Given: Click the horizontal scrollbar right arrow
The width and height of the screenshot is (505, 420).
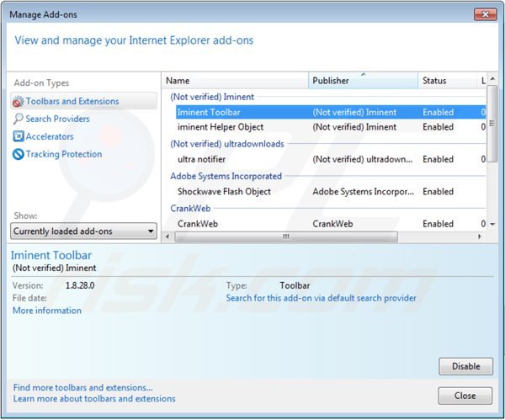Looking at the screenshot, I should tap(480, 237).
